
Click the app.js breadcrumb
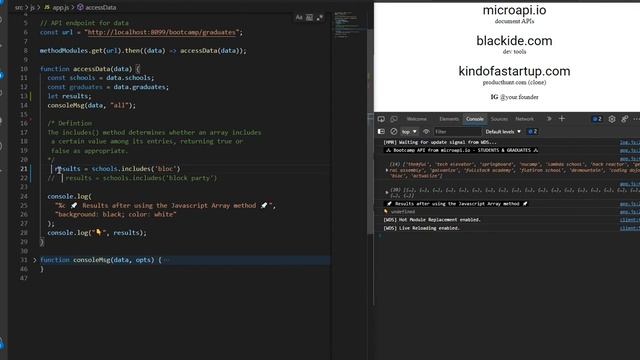point(61,7)
